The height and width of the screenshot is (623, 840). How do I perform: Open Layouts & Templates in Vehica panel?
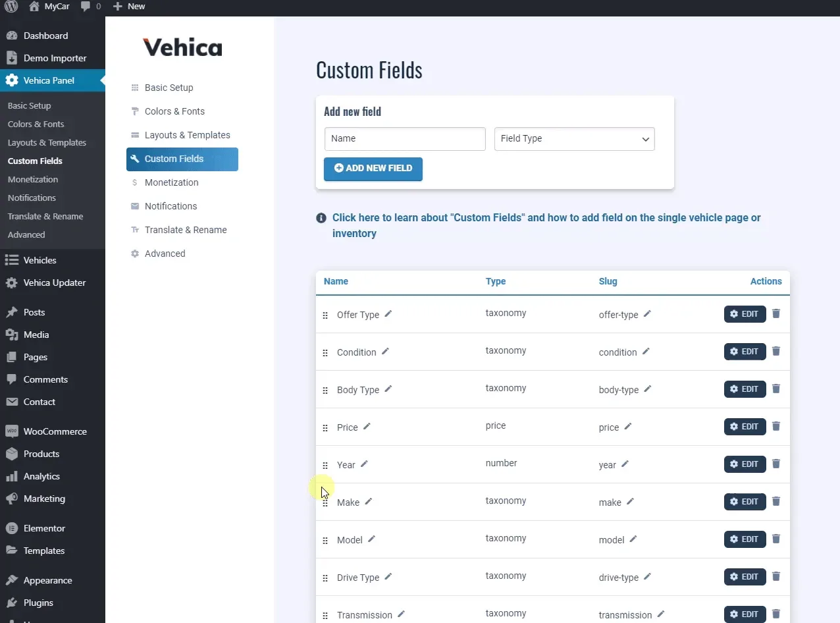coord(187,135)
